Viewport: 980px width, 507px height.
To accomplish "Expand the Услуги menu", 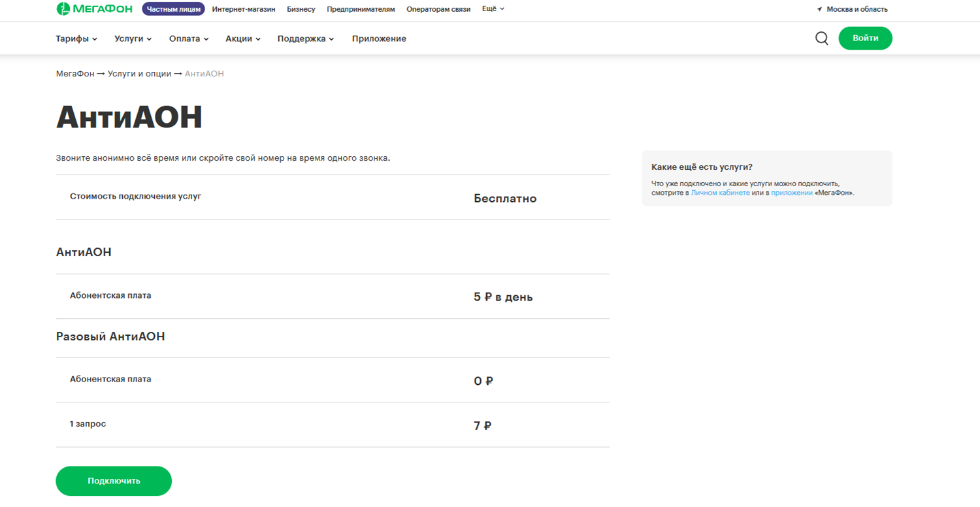I will coord(133,39).
